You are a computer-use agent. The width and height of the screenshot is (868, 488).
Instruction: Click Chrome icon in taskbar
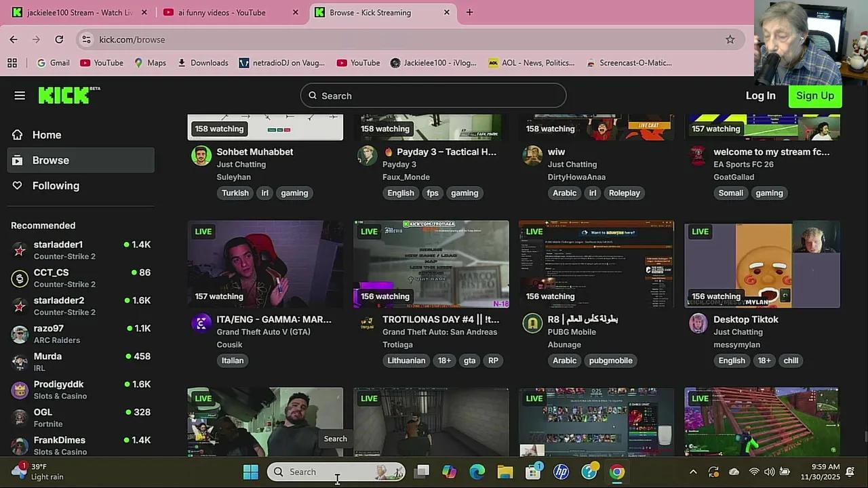[617, 472]
